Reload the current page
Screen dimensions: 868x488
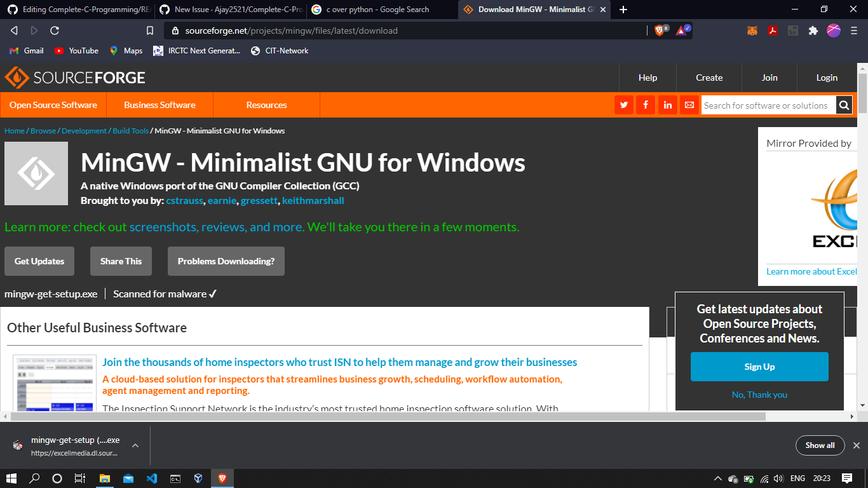pyautogui.click(x=55, y=30)
